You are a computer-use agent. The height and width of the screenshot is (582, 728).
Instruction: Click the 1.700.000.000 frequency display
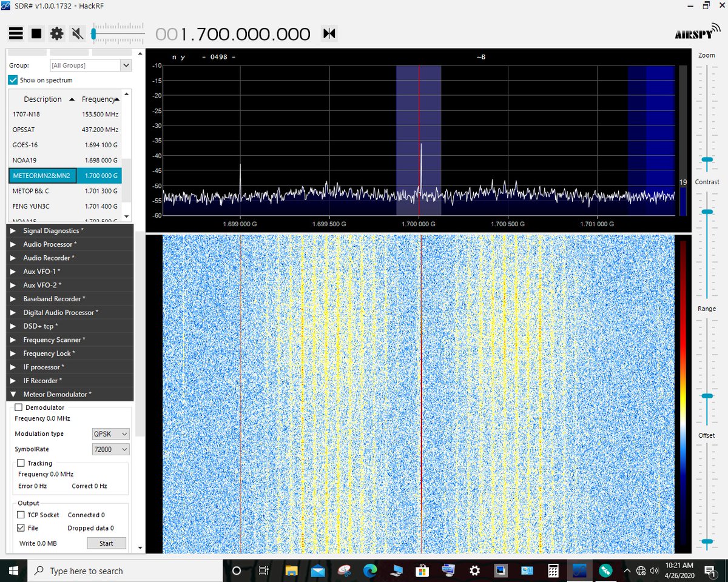coord(233,34)
